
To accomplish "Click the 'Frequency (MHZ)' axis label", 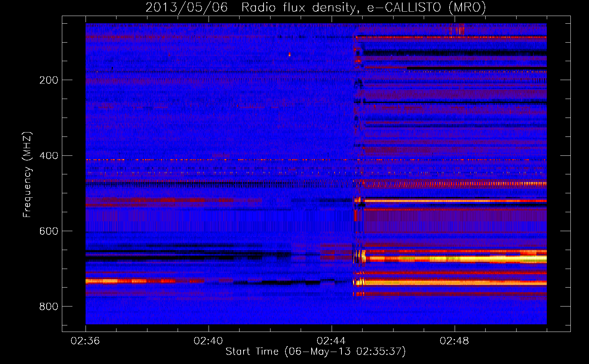I will coord(27,175).
